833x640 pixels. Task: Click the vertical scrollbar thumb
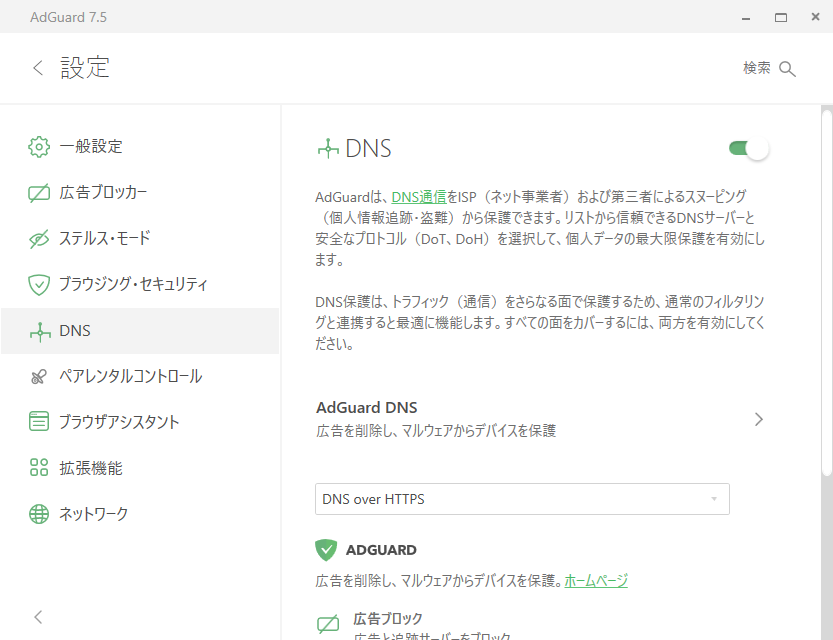[827, 292]
